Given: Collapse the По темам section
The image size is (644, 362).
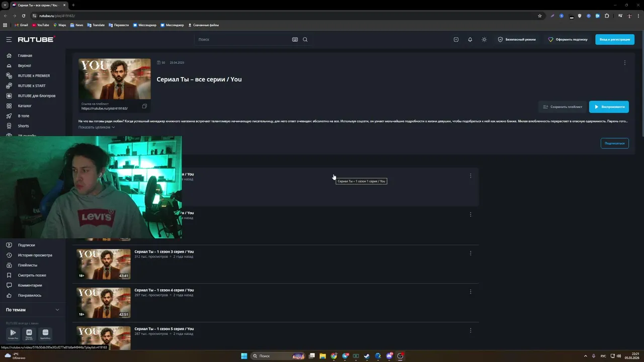Looking at the screenshot, I should (x=33, y=310).
